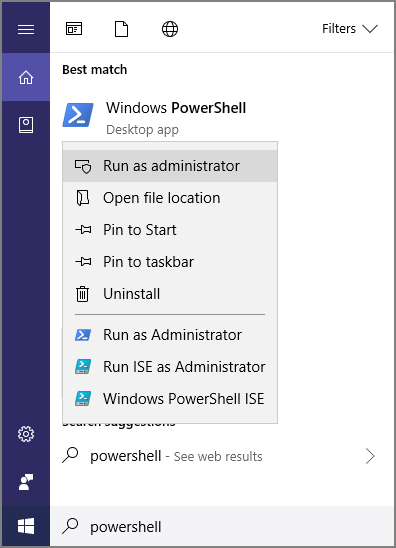Choose Pin to taskbar
Viewport: 396px width, 548px height.
[170, 262]
